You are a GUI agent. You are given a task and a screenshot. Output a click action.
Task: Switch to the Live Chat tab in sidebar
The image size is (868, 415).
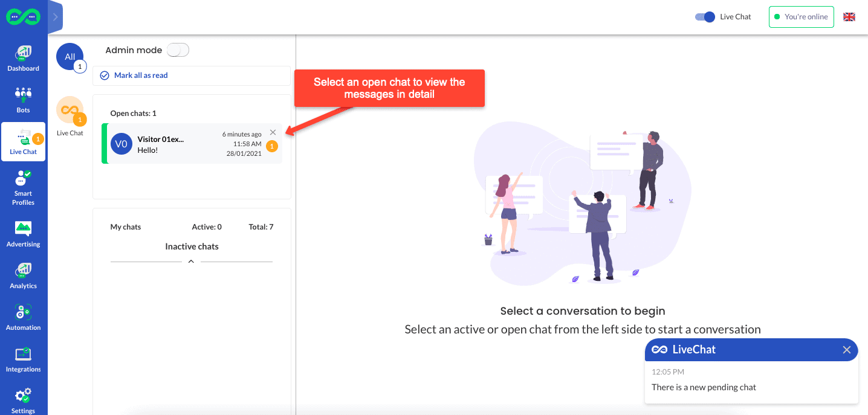click(x=23, y=141)
